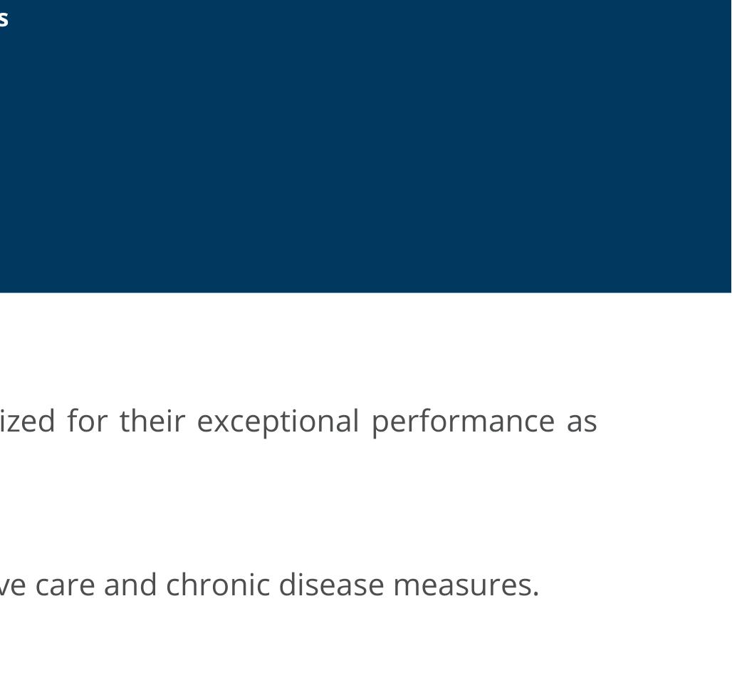Click the partial word 've' at left edge
The width and height of the screenshot is (732, 700).
[13, 586]
